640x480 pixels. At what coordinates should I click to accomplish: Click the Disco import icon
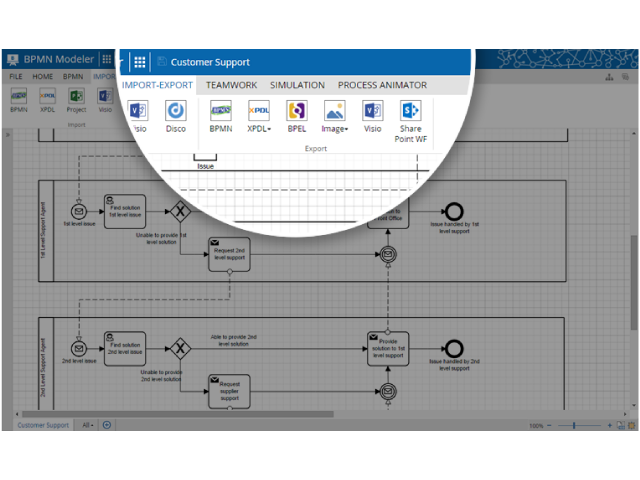pyautogui.click(x=176, y=116)
